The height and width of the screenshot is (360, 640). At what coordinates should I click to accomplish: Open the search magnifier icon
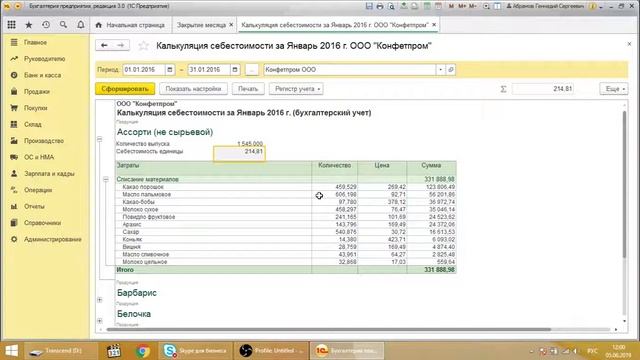point(63,25)
